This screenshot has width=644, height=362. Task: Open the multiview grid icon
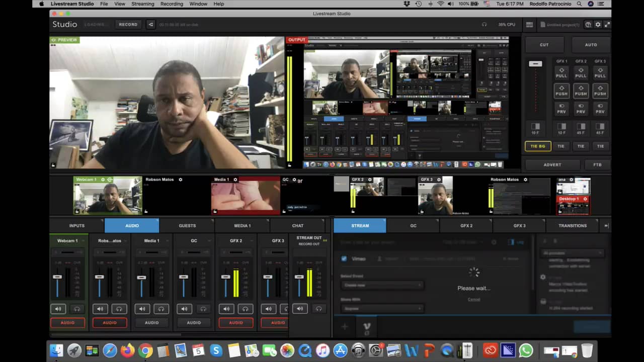tap(529, 24)
